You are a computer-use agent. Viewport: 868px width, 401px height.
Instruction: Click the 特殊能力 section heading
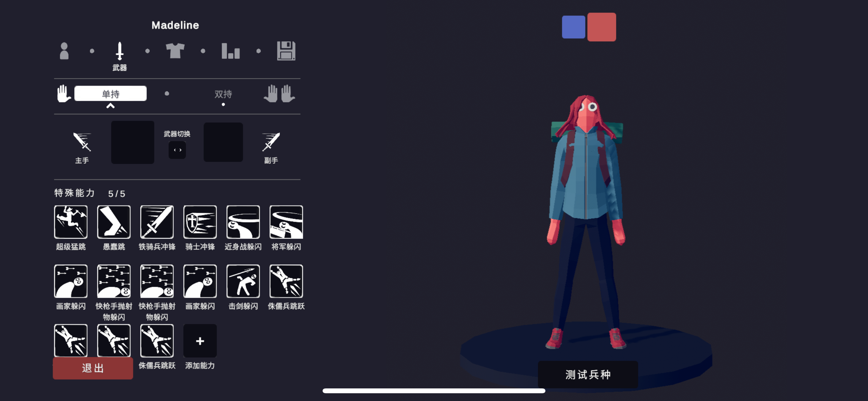tap(75, 193)
